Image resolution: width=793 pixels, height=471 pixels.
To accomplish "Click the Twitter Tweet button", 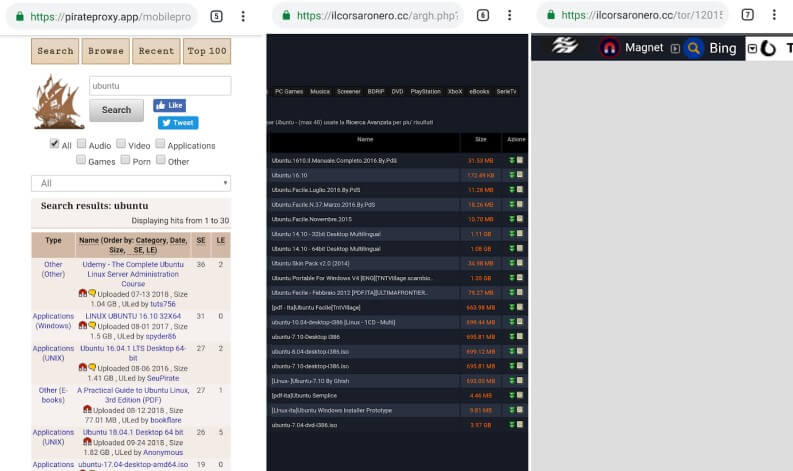I will [178, 122].
